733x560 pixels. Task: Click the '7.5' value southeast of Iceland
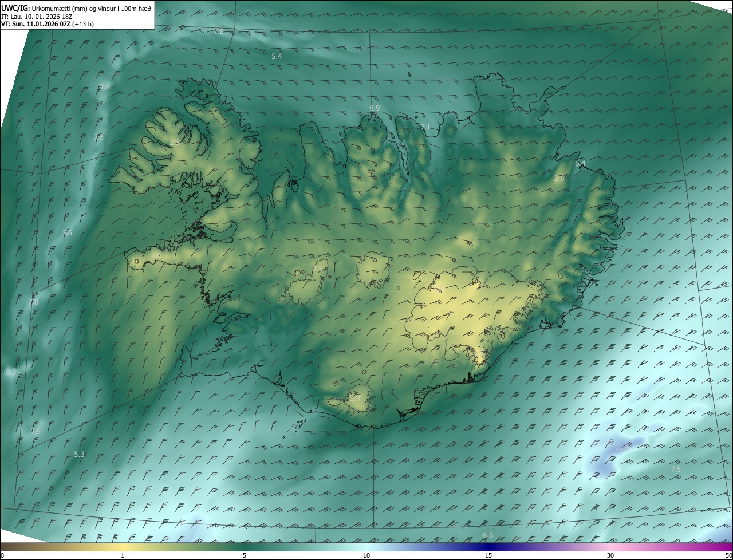[x=676, y=469]
